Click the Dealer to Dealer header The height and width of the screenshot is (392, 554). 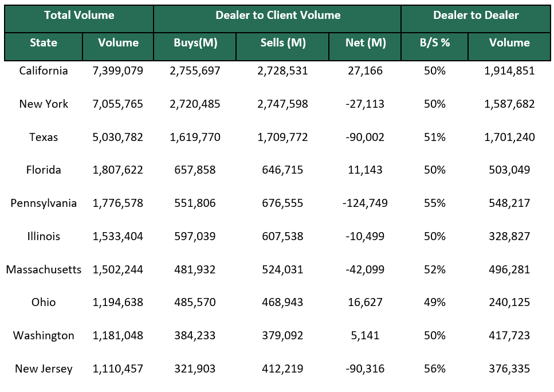click(476, 15)
